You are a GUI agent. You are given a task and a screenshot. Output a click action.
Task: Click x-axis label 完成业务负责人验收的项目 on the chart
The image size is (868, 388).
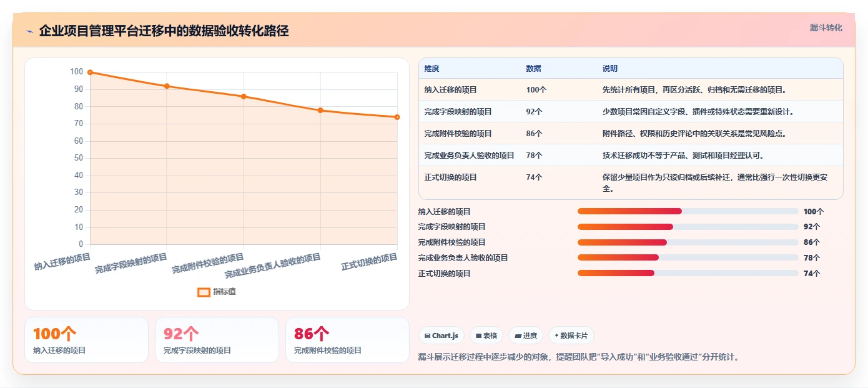click(x=273, y=266)
